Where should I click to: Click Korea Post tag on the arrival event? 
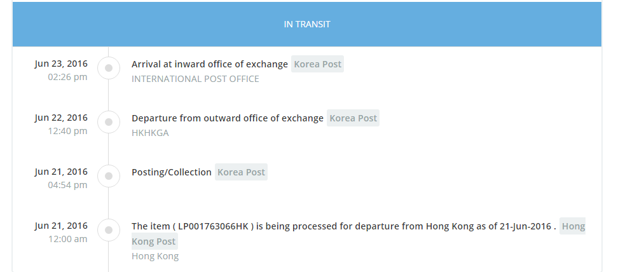317,64
